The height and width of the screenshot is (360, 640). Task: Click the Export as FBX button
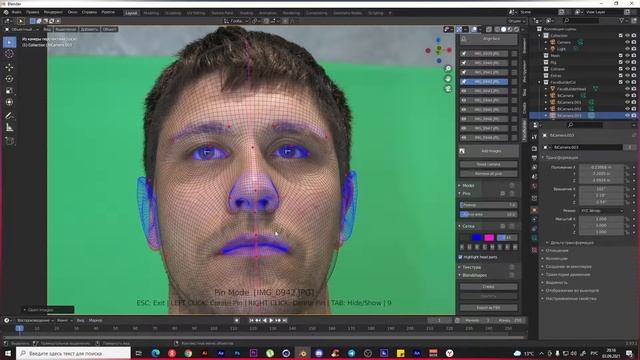coord(489,308)
